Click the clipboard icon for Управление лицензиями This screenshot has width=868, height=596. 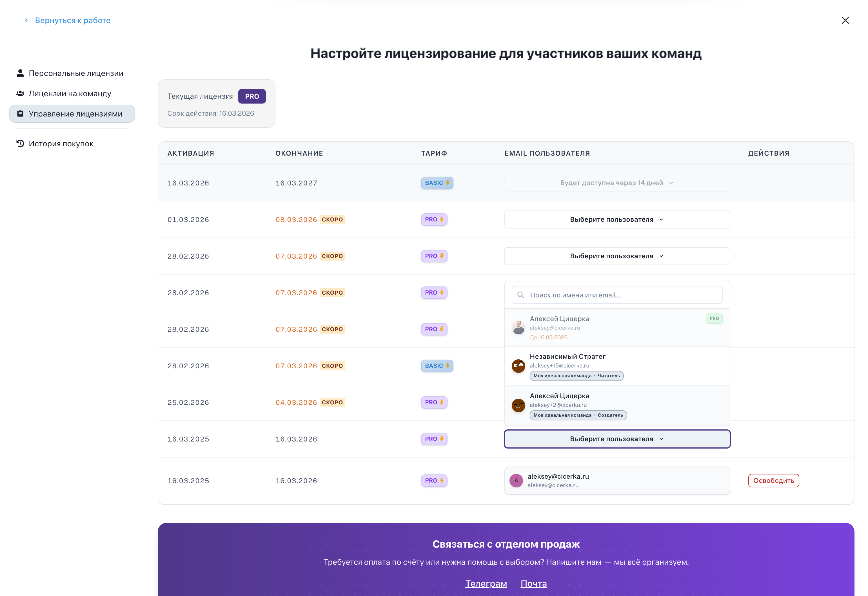click(20, 113)
